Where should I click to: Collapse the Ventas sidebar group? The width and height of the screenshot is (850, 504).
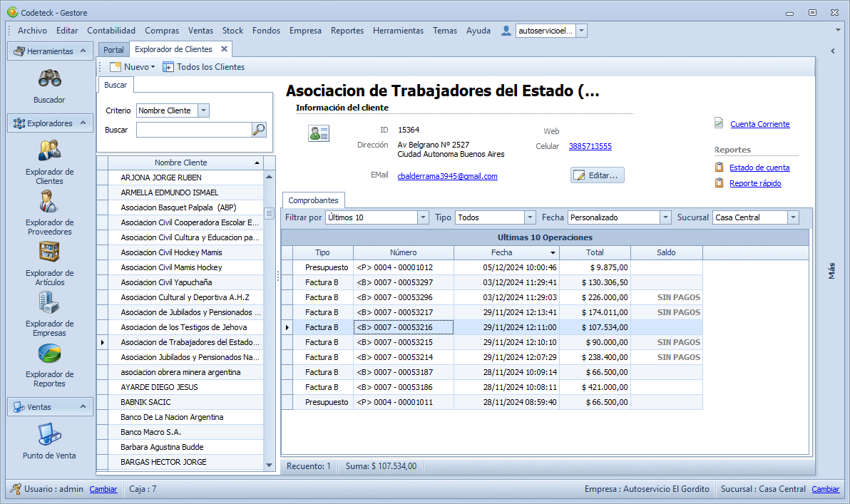tap(83, 406)
